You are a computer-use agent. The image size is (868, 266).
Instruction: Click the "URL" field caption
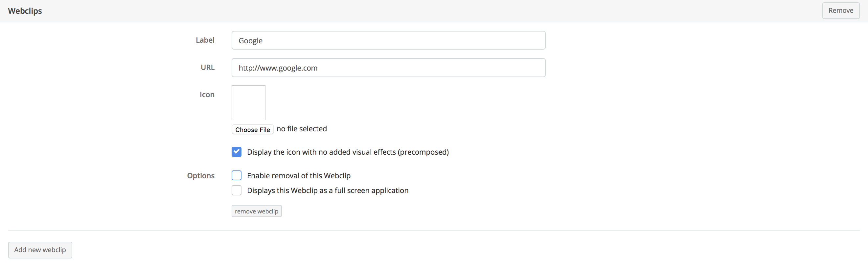click(208, 68)
